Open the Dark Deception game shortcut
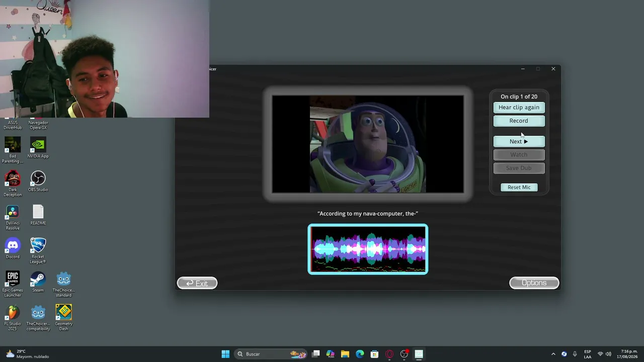 (13, 184)
